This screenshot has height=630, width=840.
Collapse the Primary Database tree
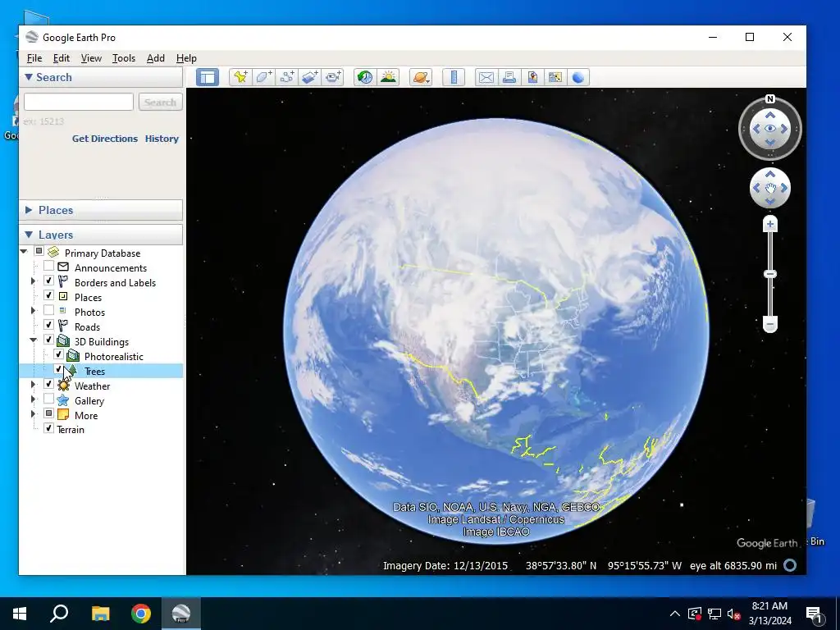[24, 251]
